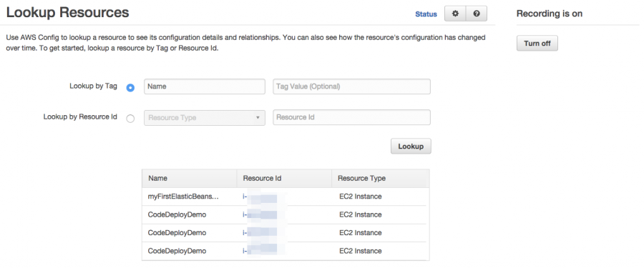
Task: Click the Lookup button
Action: (411, 146)
